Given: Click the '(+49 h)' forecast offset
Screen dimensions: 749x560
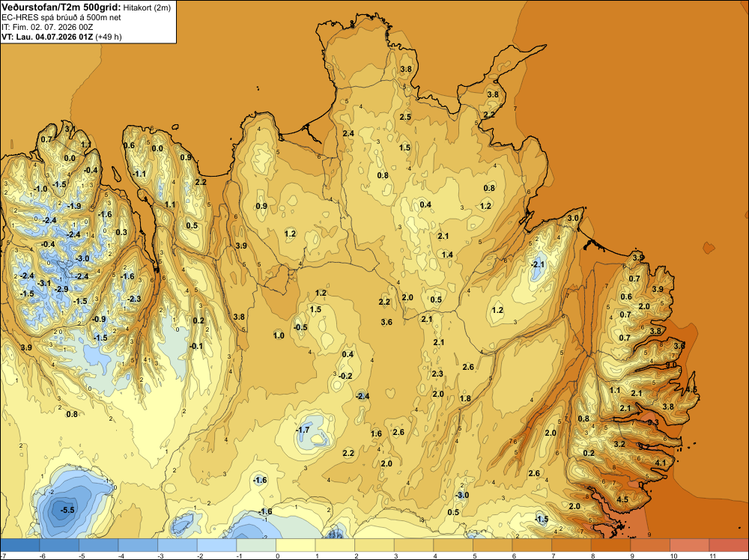Looking at the screenshot, I should [109, 37].
